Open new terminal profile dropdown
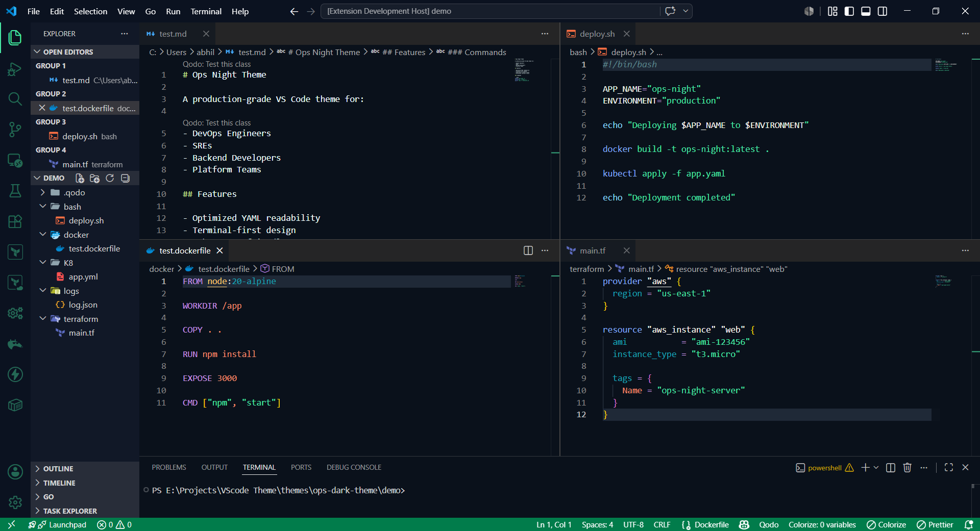 click(x=876, y=467)
